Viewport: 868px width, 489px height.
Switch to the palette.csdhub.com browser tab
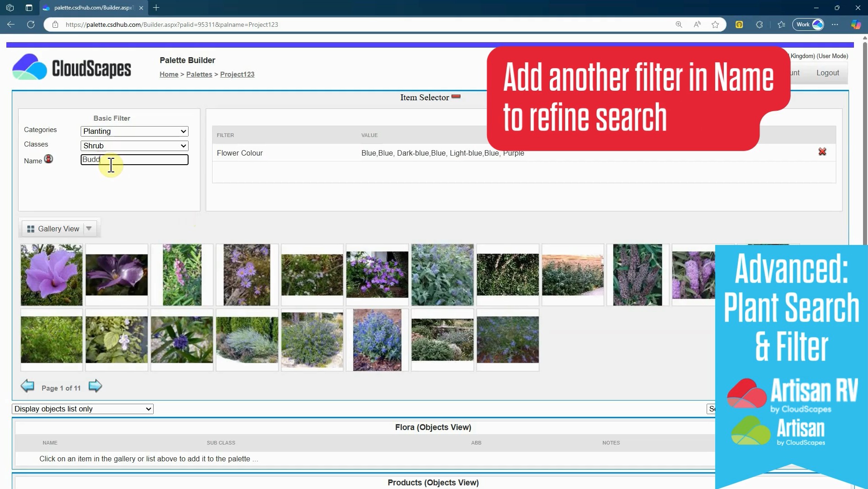91,8
